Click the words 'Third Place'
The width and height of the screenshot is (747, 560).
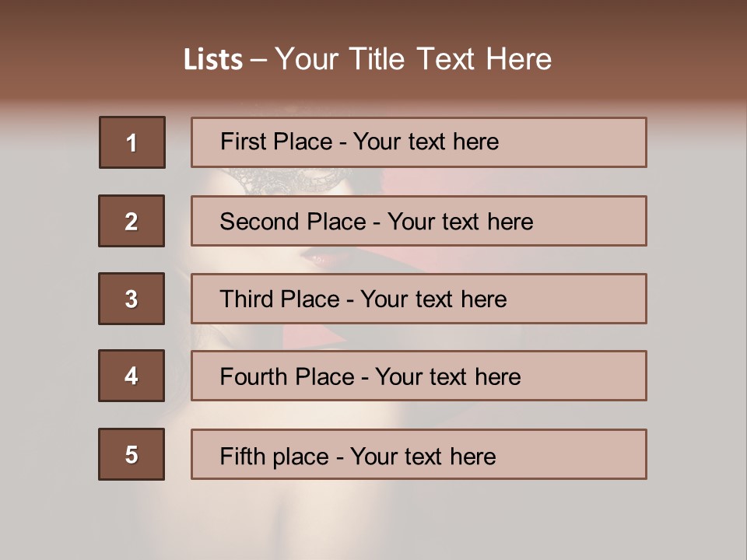coord(279,299)
